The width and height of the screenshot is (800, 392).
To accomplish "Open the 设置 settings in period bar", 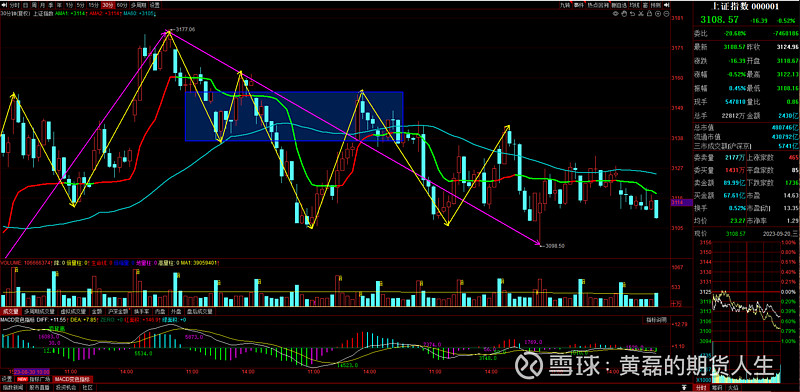I will pos(154,5).
